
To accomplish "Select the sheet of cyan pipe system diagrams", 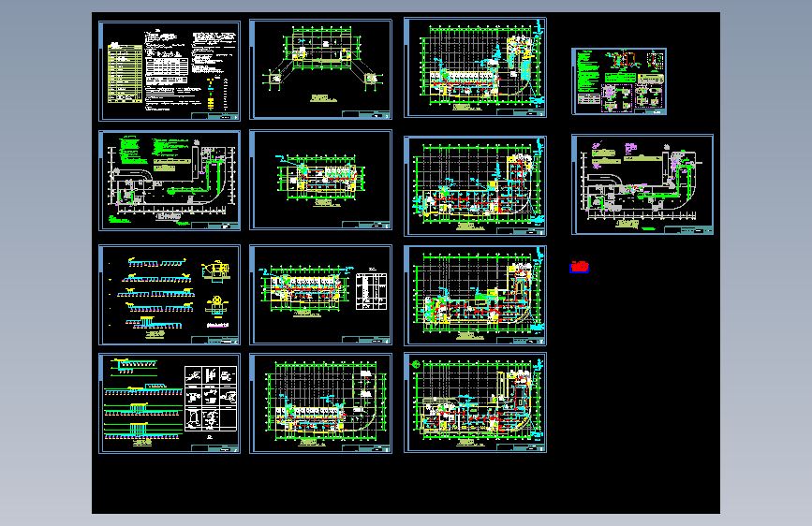I will click(x=170, y=295).
